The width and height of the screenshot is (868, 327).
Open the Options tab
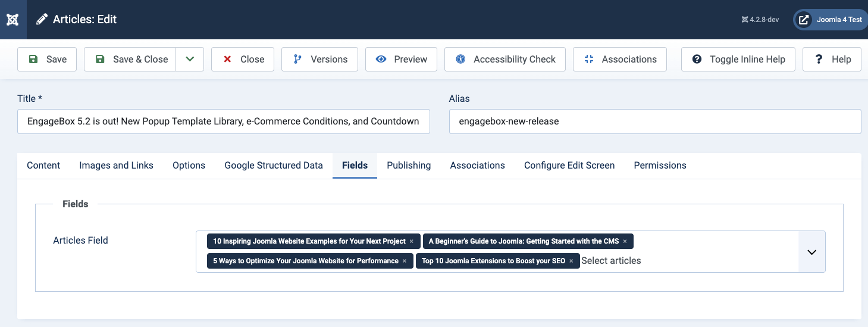click(189, 166)
